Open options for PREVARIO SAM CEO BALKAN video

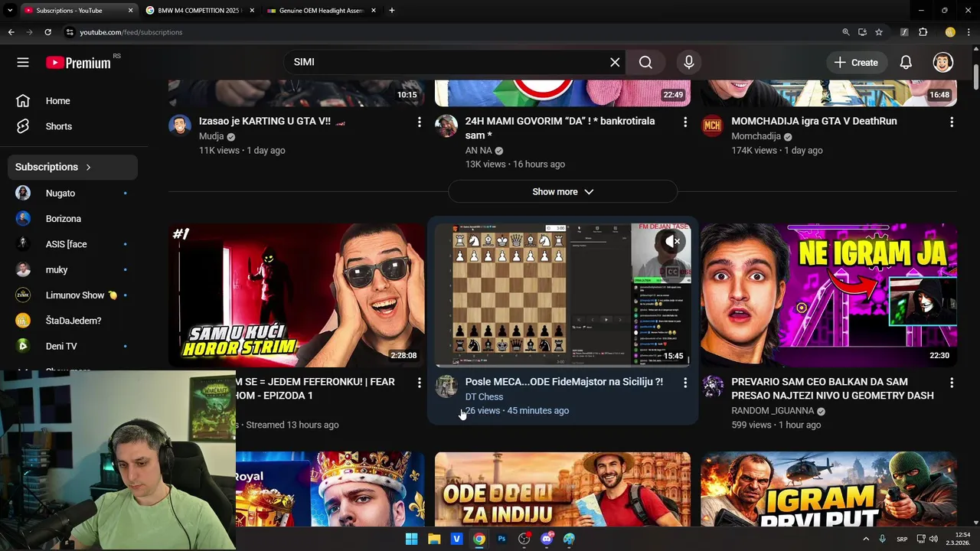[952, 383]
